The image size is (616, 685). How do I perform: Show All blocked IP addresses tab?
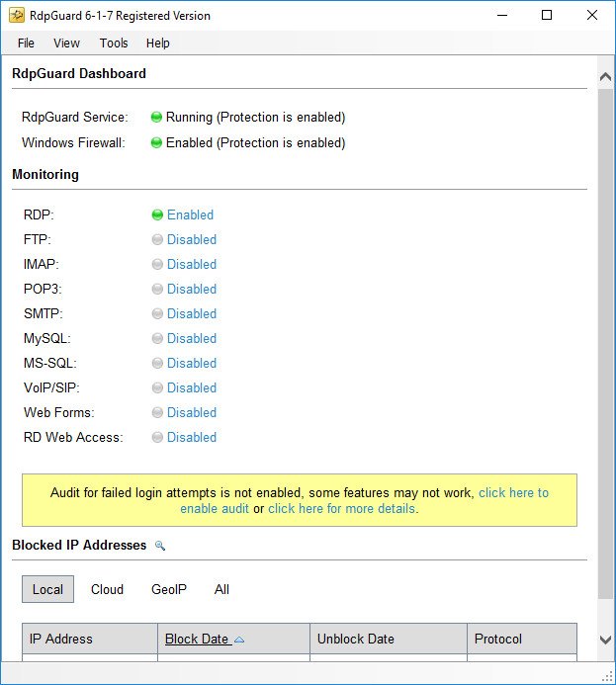pos(221,589)
